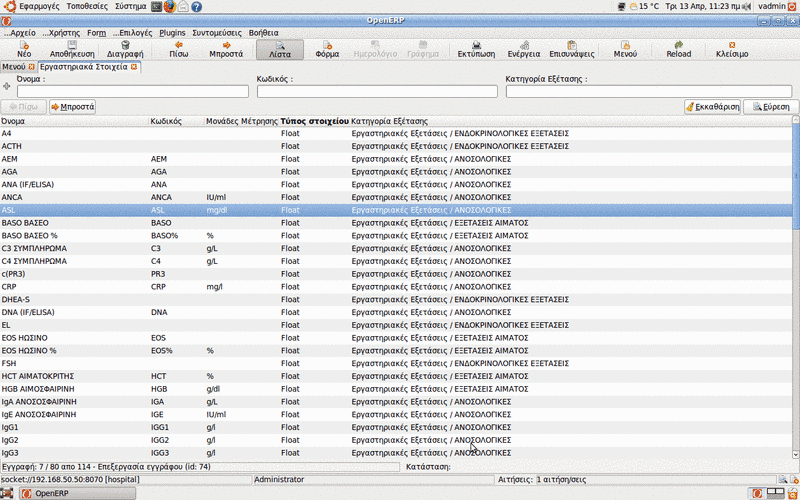Open Firefox from the top panel
This screenshot has height=500, width=800.
click(x=170, y=6)
